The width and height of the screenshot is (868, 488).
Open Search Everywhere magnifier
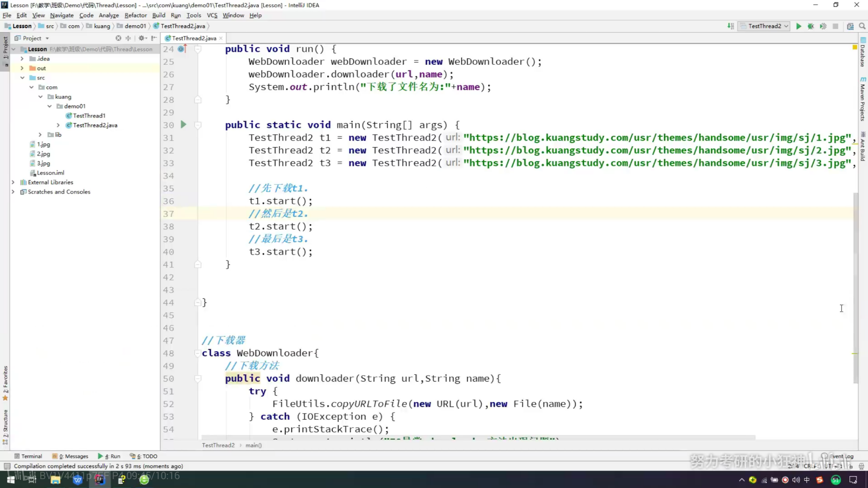[862, 26]
